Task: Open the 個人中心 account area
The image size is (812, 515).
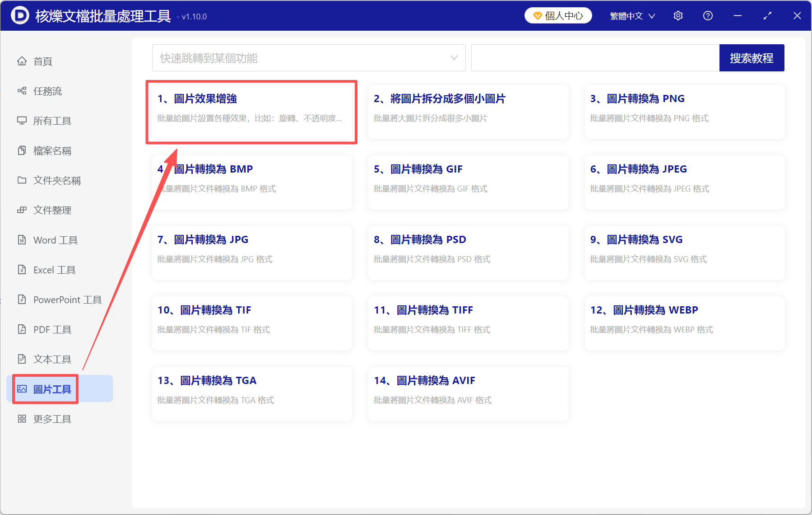Action: pos(558,15)
